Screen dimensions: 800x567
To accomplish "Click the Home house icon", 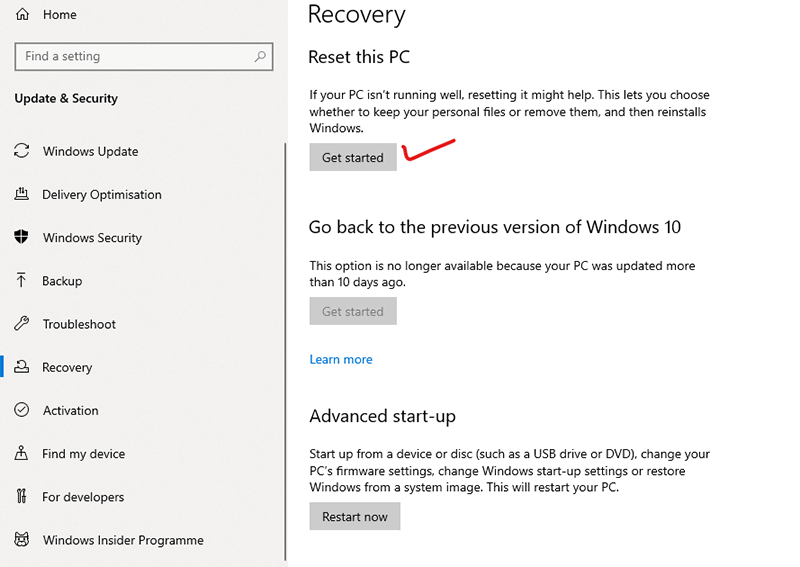I will coord(22,15).
